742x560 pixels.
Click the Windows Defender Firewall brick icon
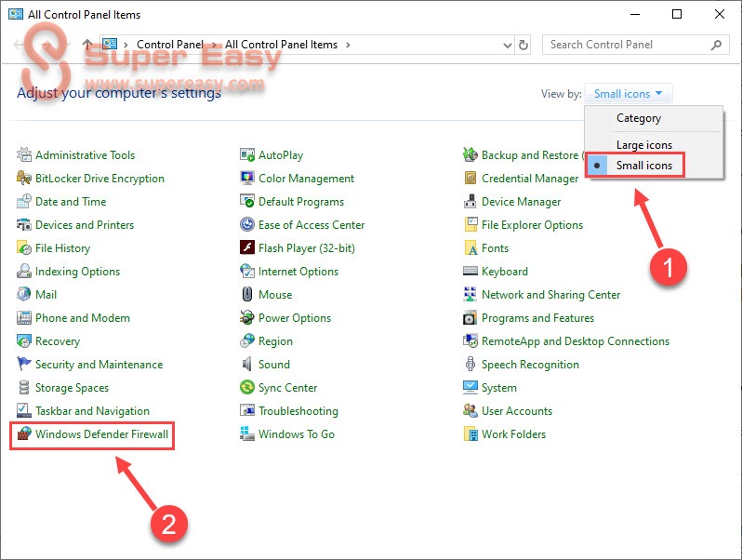click(x=24, y=433)
